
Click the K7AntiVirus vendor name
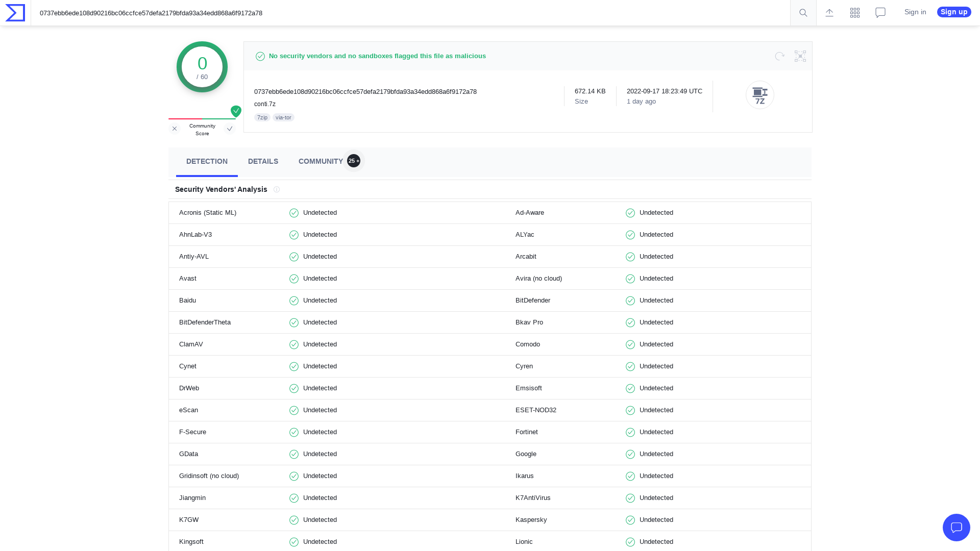pos(533,498)
